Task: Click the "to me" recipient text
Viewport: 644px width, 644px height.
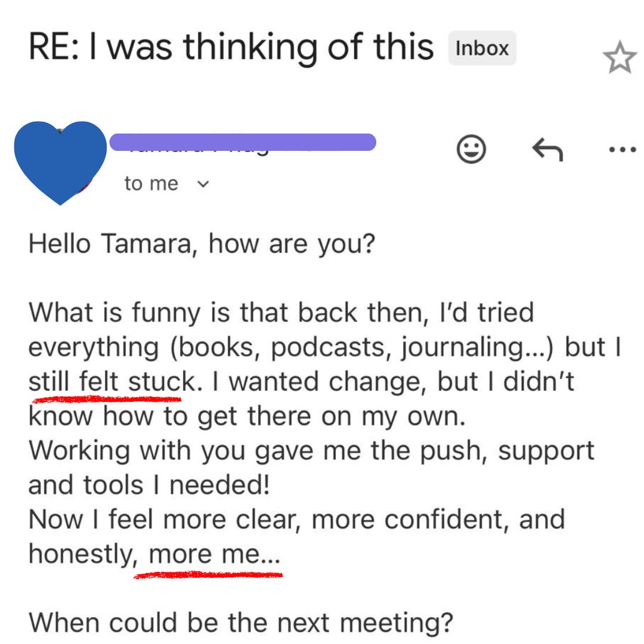Action: (x=151, y=184)
